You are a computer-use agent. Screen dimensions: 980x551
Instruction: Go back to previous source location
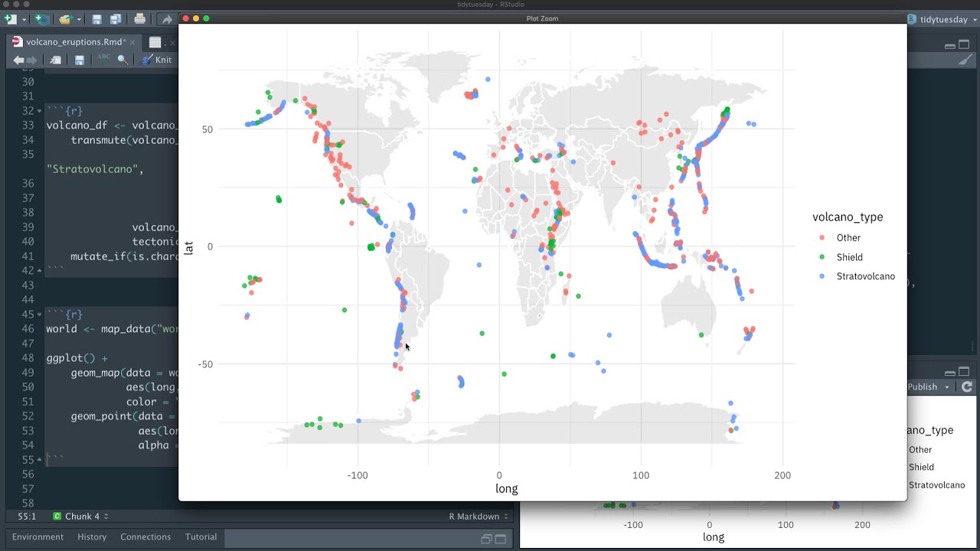pyautogui.click(x=18, y=60)
